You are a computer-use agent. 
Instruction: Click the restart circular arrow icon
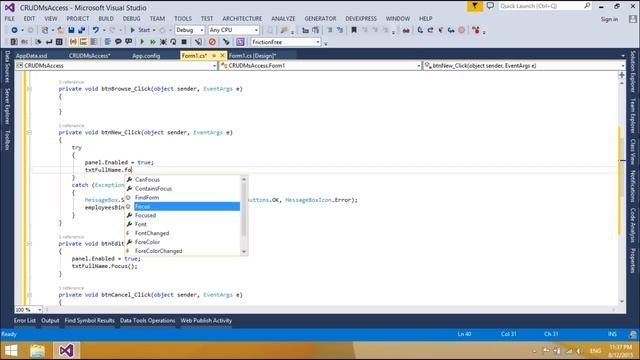tap(173, 42)
